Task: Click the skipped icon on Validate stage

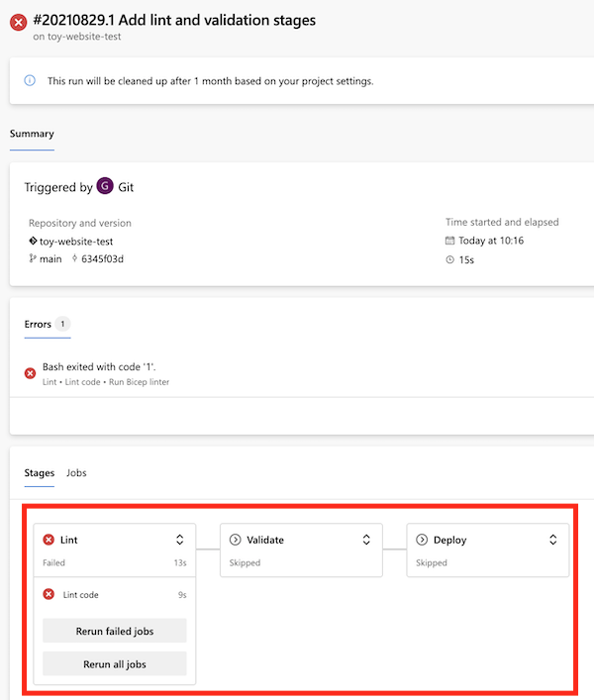Action: (x=236, y=540)
